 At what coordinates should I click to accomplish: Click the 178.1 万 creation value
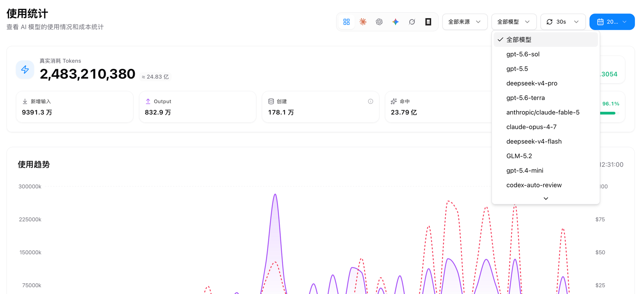[281, 112]
